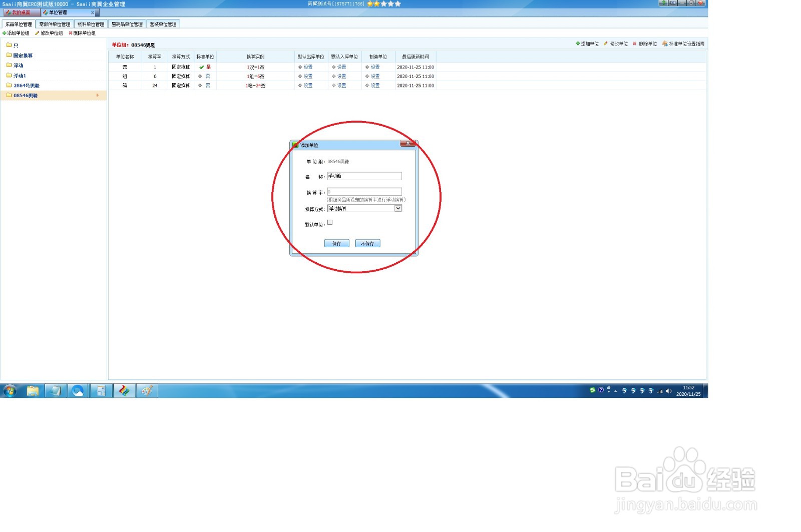Click 删除单位 on the right toolbar
Image resolution: width=801 pixels, height=532 pixels.
click(x=645, y=44)
